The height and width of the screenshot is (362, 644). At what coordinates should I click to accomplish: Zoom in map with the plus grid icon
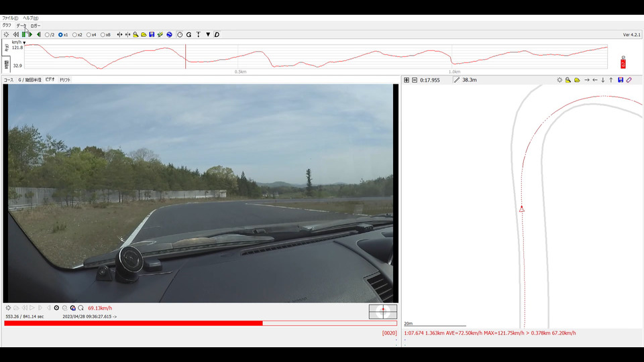tap(407, 80)
